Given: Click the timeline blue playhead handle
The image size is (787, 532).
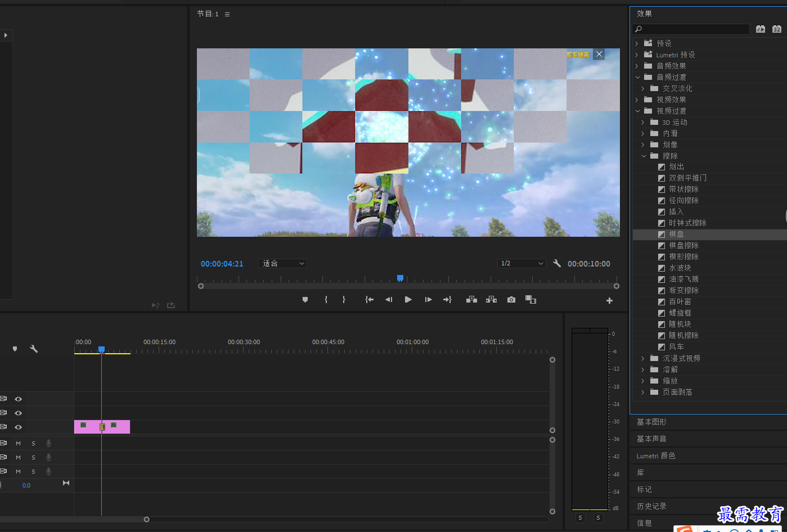Looking at the screenshot, I should 101,349.
